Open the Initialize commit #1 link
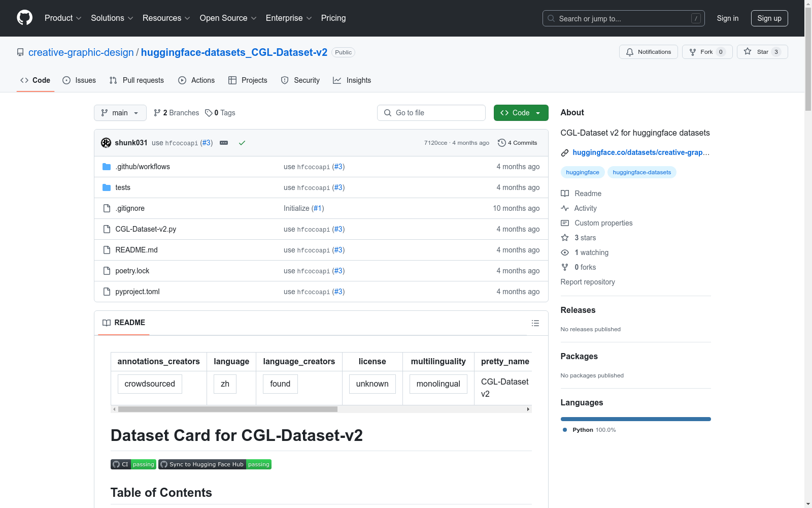 (318, 208)
